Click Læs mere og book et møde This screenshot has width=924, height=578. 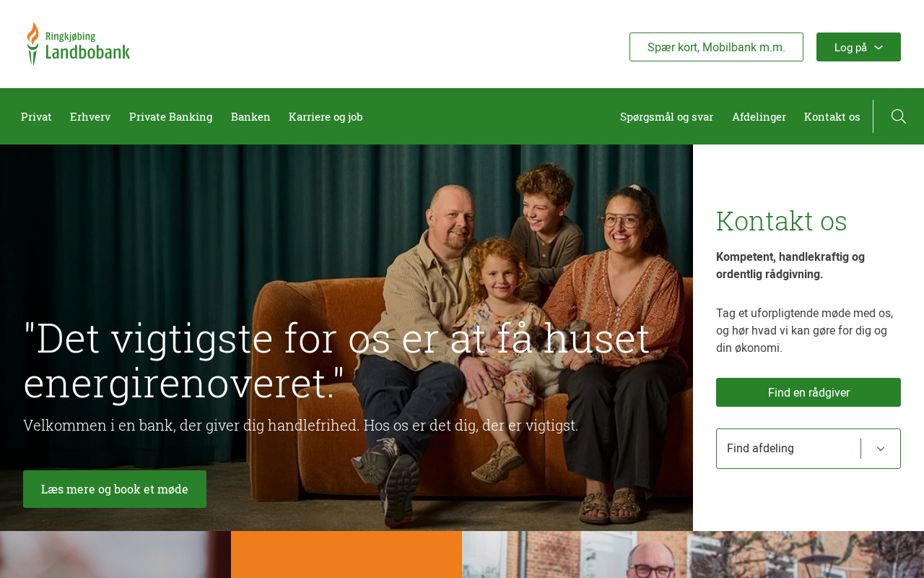(x=115, y=489)
